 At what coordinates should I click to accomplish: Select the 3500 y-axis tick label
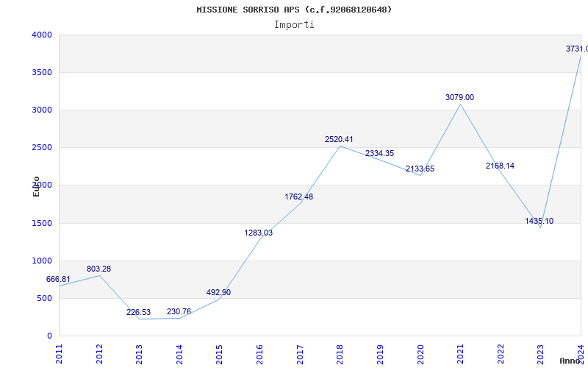[x=42, y=72]
